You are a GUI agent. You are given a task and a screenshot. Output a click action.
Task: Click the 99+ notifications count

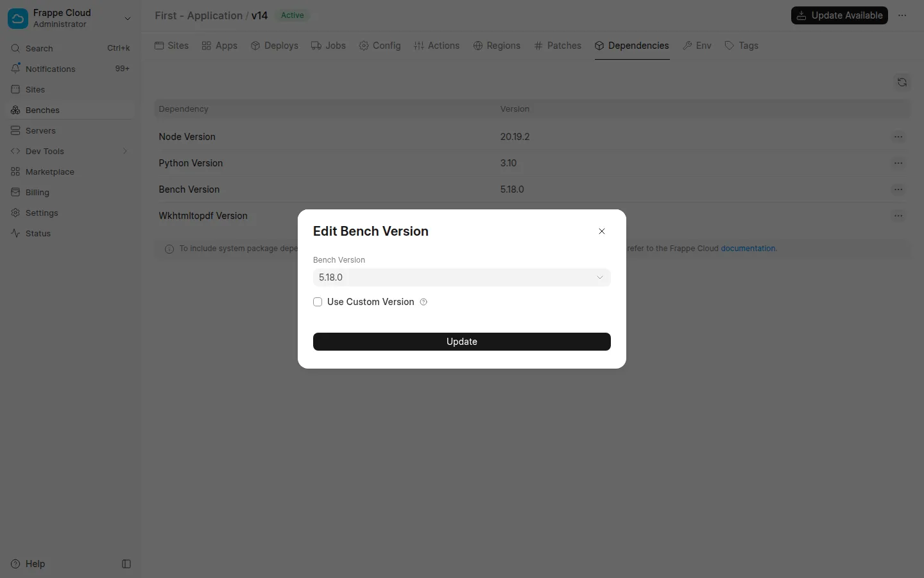122,69
